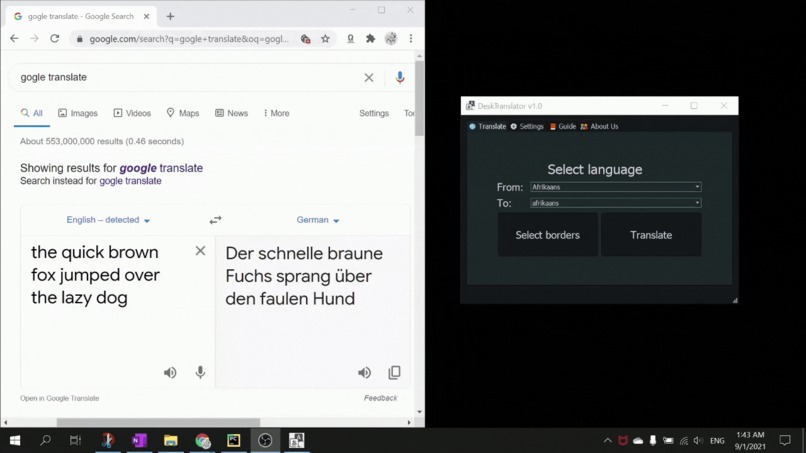Click the ENG language indicator in tray
806x453 pixels.
point(717,441)
